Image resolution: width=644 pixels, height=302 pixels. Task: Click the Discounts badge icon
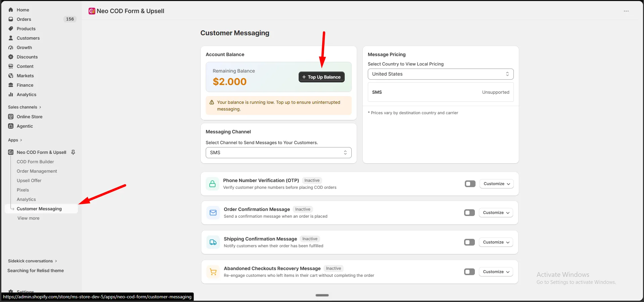tap(11, 57)
